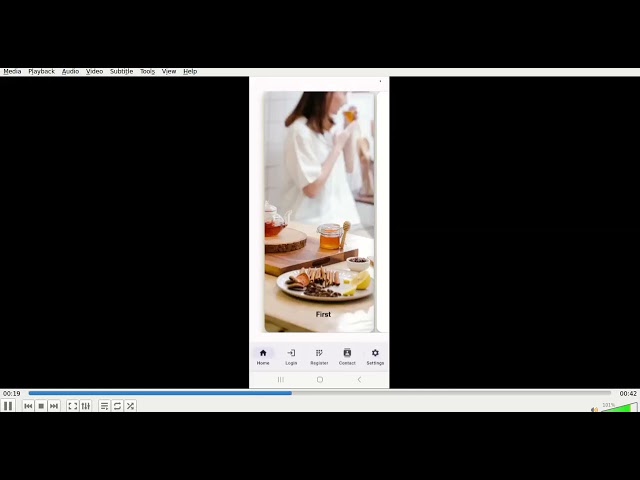Expand the Tools menu
This screenshot has width=640, height=480.
tap(147, 72)
